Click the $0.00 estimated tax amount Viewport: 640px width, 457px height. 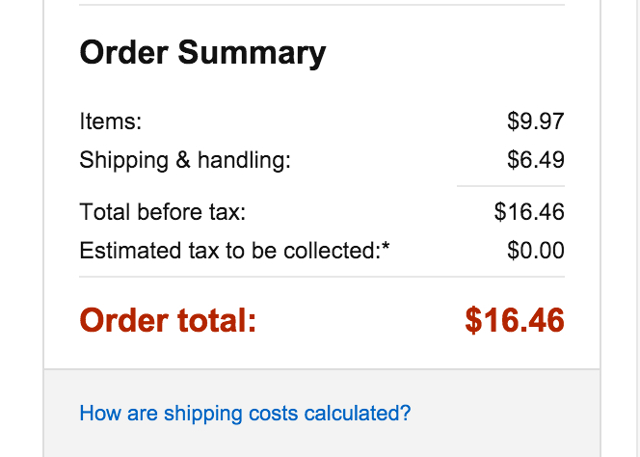[x=536, y=250]
